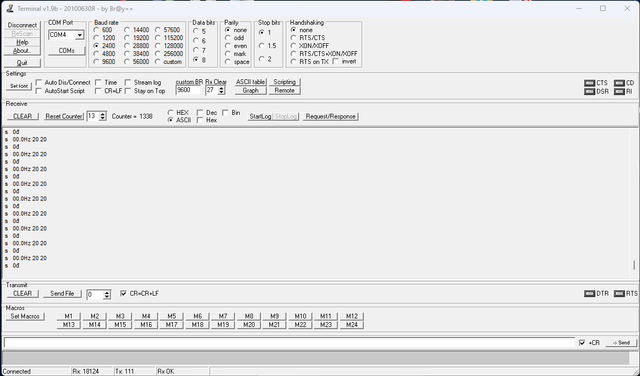640x376 pixels.
Task: Run macro M13
Action: (x=69, y=325)
